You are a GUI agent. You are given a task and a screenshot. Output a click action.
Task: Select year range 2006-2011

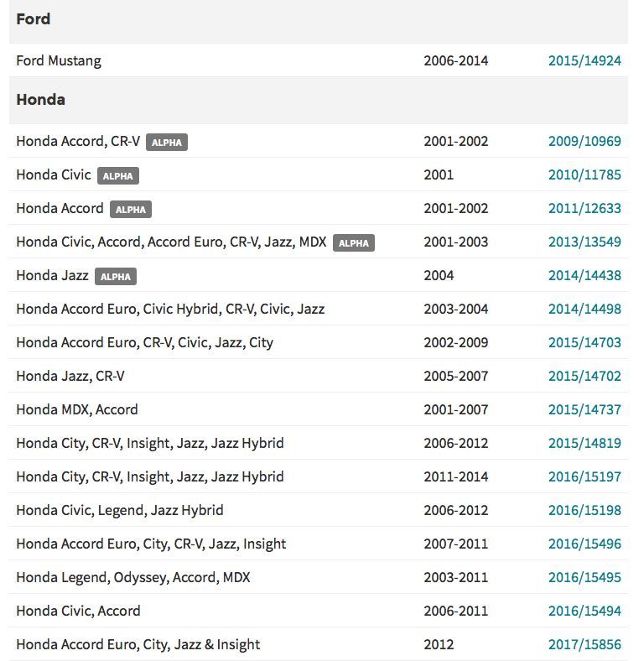455,611
